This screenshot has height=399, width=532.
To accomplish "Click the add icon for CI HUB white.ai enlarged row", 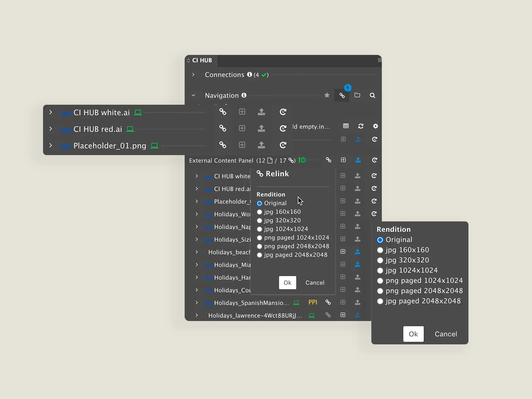I will pos(242,112).
